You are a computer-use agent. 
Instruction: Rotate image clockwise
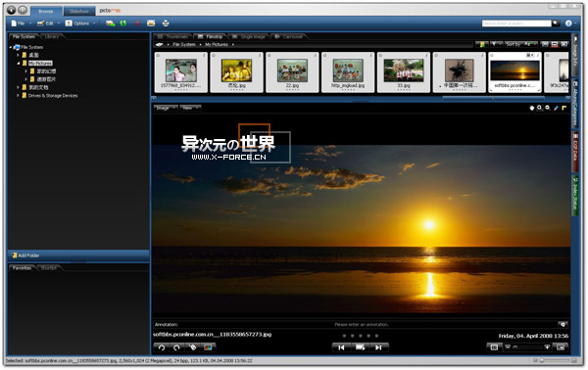click(176, 347)
